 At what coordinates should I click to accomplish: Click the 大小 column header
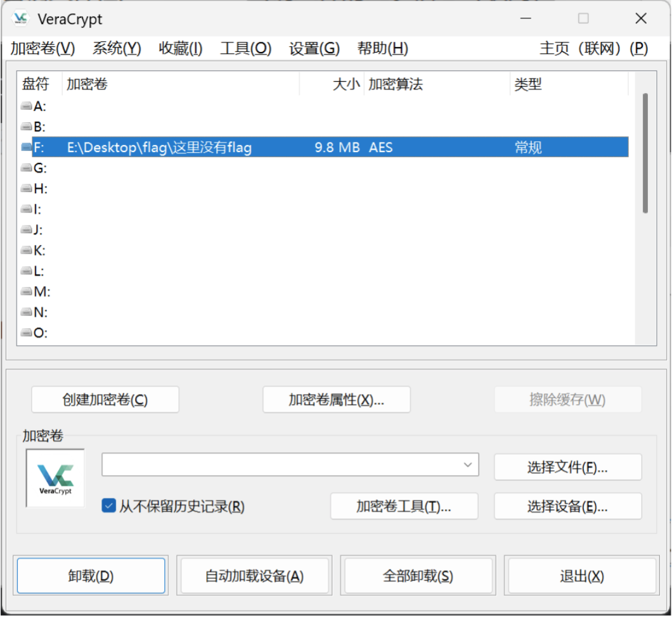[x=332, y=84]
